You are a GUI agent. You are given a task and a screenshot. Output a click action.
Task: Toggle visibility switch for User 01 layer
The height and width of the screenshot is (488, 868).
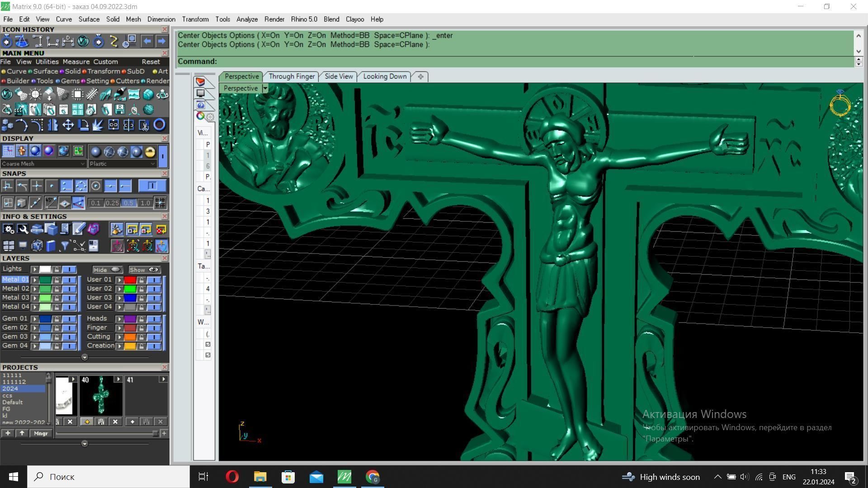point(154,280)
